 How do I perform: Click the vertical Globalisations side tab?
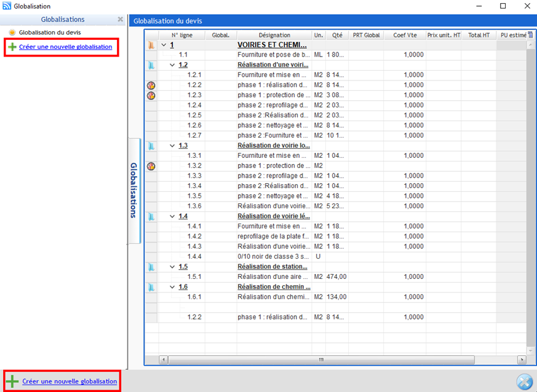click(133, 190)
